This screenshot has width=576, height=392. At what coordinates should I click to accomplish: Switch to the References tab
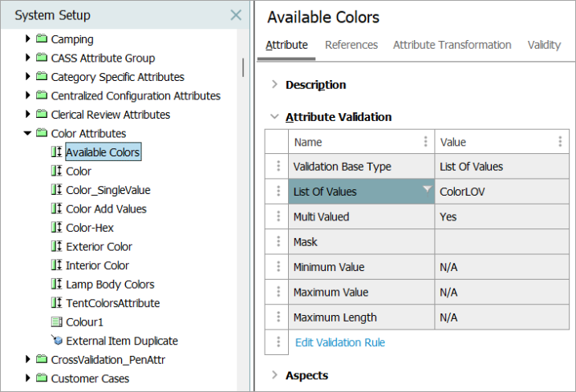(x=351, y=45)
